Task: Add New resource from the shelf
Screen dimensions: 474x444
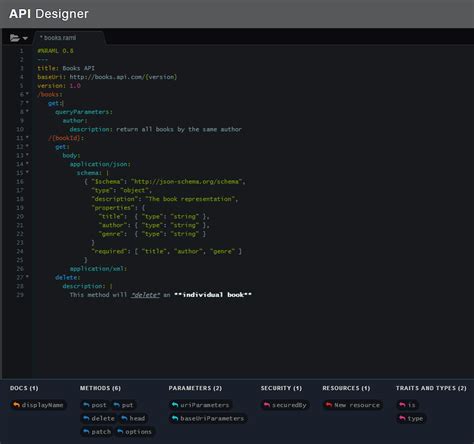Action: pyautogui.click(x=353, y=405)
